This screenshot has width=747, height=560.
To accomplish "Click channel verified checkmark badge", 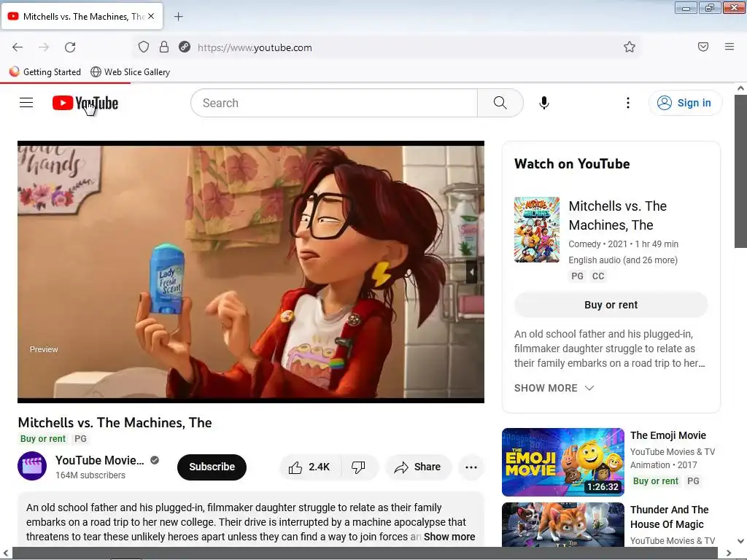I will (155, 460).
